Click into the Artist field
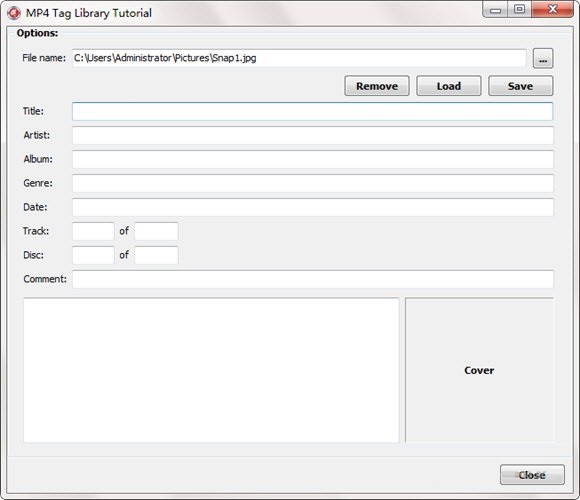580x500 pixels. 313,135
